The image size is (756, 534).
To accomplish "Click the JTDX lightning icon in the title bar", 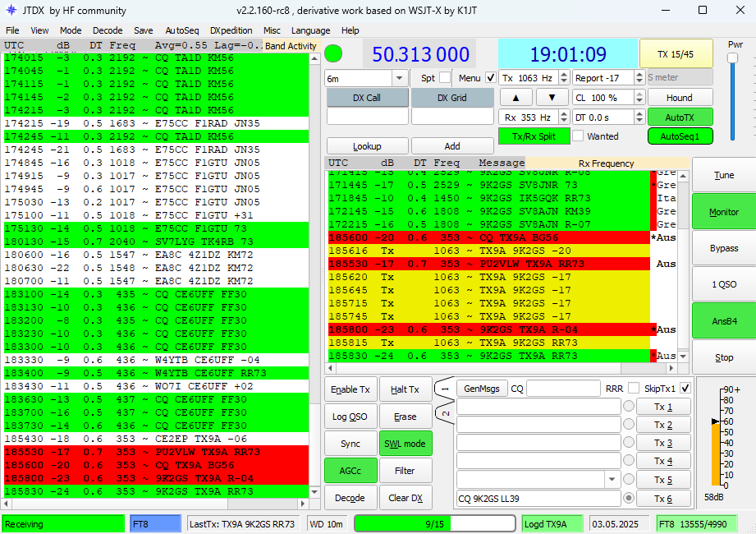I will tap(11, 11).
